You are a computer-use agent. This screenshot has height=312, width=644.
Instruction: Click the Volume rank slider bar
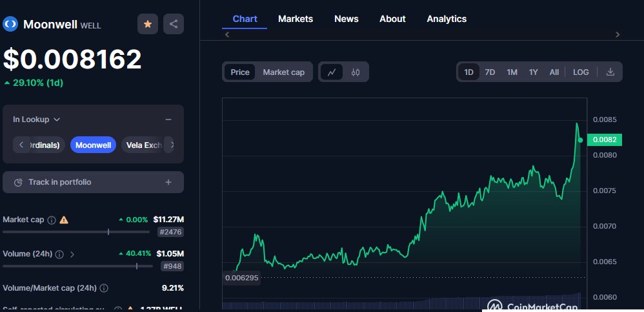pyautogui.click(x=77, y=266)
